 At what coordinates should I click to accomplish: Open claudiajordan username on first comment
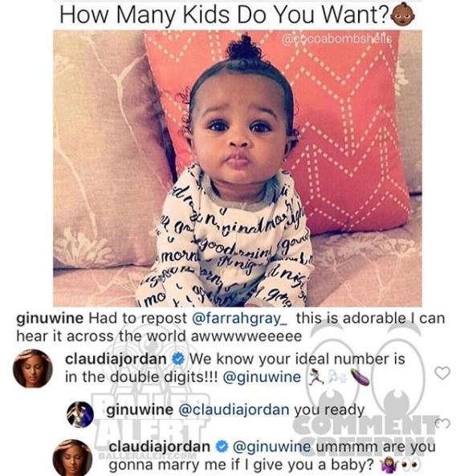[x=116, y=359]
